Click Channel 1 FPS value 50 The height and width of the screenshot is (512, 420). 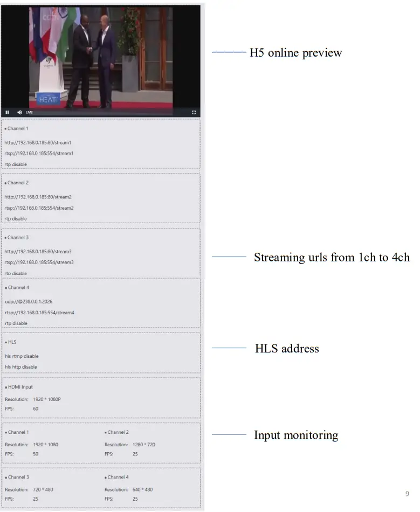click(36, 454)
